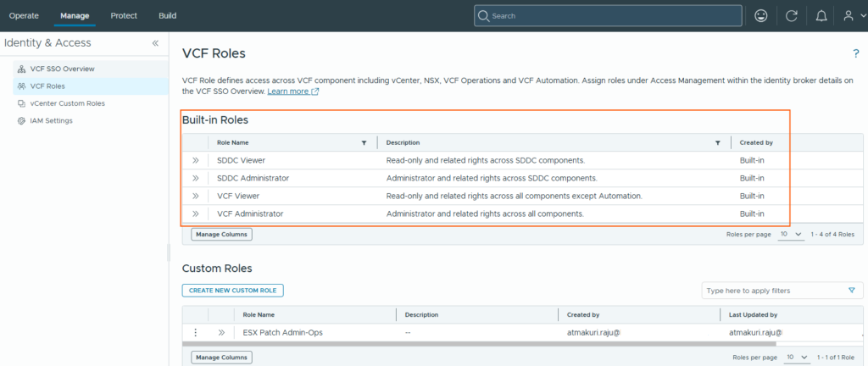Image resolution: width=868 pixels, height=366 pixels.
Task: Click the SDDC Viewer role name
Action: pos(241,160)
